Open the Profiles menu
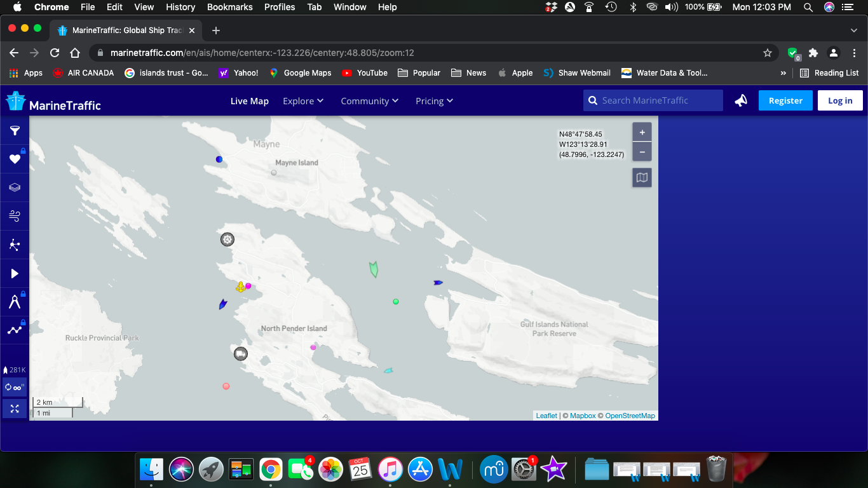Image resolution: width=868 pixels, height=488 pixels. 280,7
